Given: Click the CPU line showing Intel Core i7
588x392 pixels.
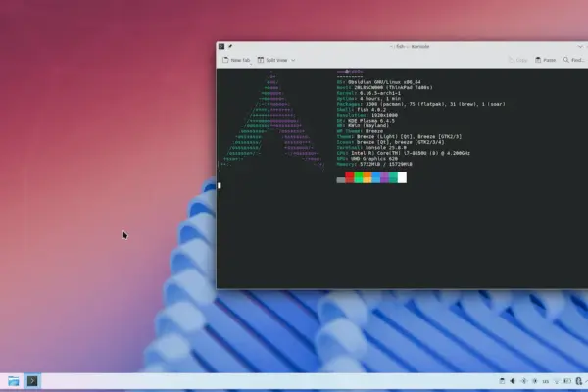Looking at the screenshot, I should pos(404,153).
